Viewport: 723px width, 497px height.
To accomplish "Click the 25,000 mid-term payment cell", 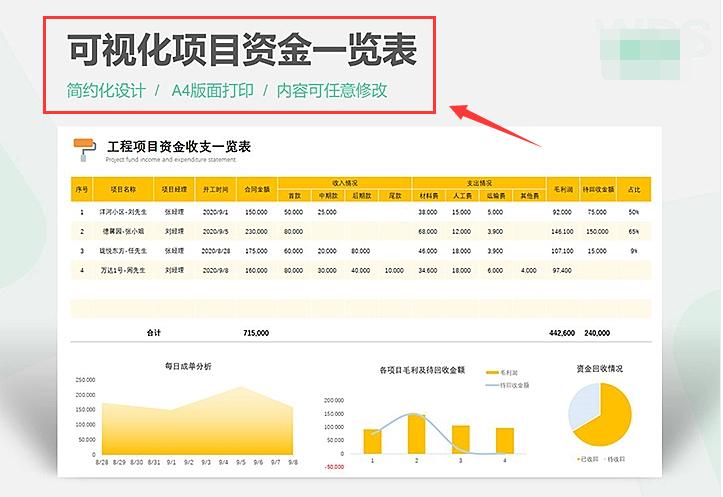I will (x=327, y=212).
